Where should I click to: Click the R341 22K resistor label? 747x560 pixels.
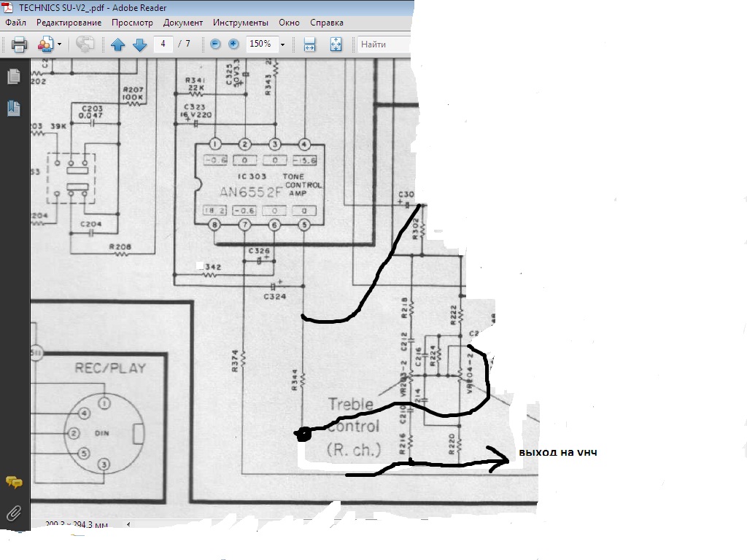point(196,85)
